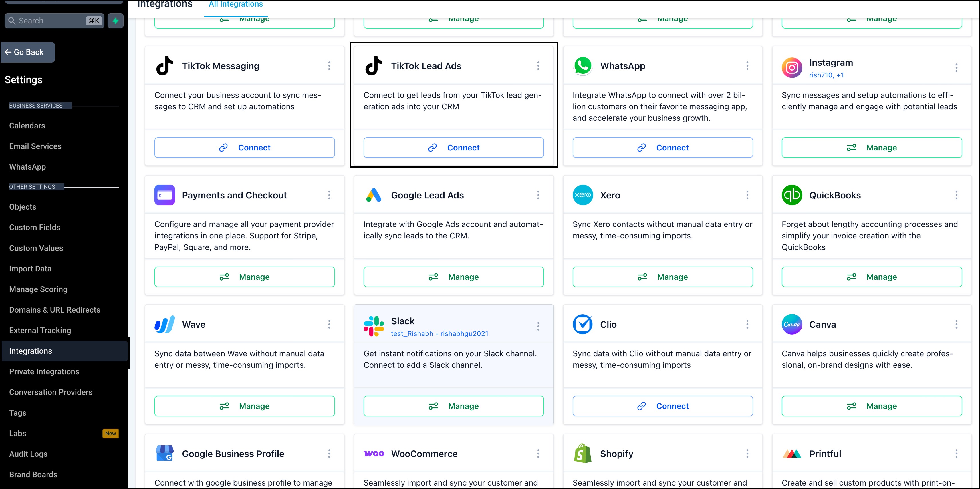Screen dimensions: 980x489
Task: Manage the Canva integration
Action: (x=872, y=406)
